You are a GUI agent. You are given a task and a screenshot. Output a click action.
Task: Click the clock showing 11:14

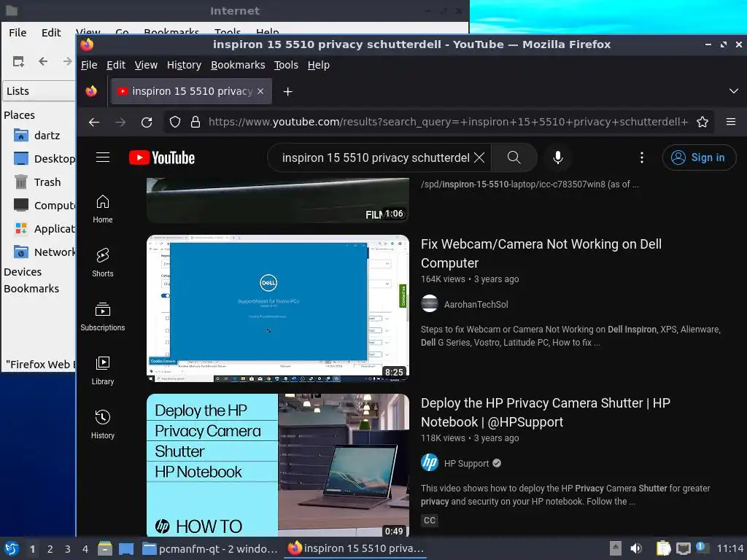729,549
